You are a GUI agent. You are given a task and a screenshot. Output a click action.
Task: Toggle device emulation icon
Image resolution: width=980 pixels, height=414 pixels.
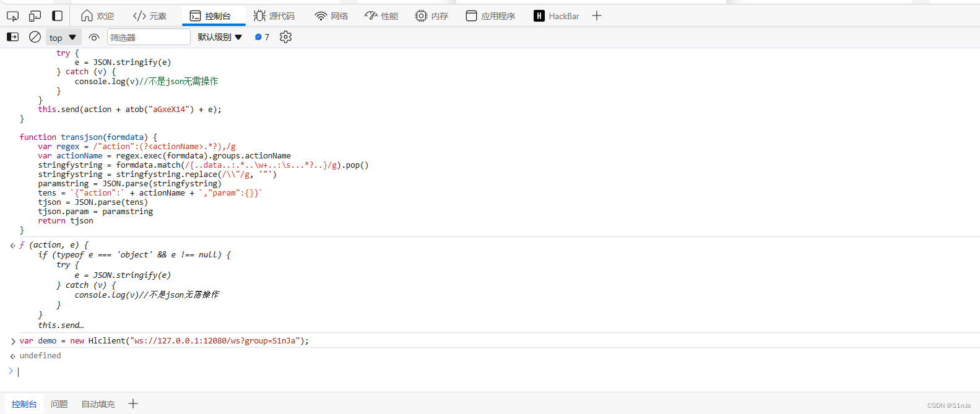(35, 16)
